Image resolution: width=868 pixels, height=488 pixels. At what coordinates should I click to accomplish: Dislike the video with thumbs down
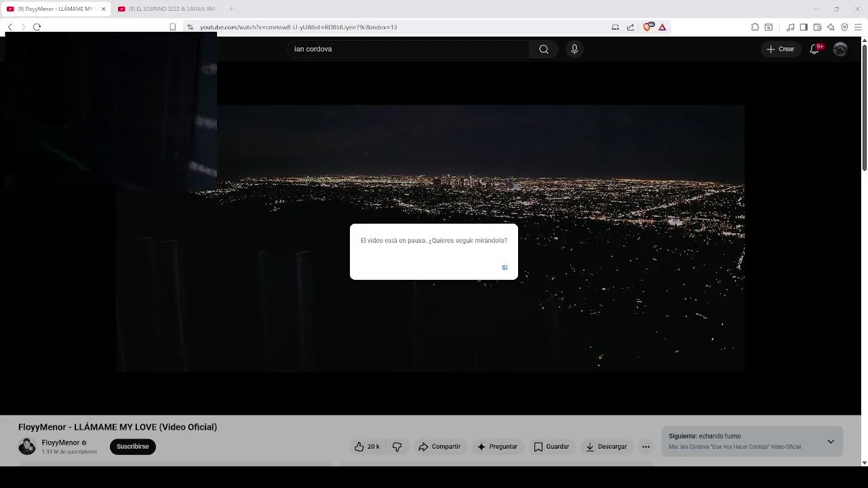click(397, 447)
